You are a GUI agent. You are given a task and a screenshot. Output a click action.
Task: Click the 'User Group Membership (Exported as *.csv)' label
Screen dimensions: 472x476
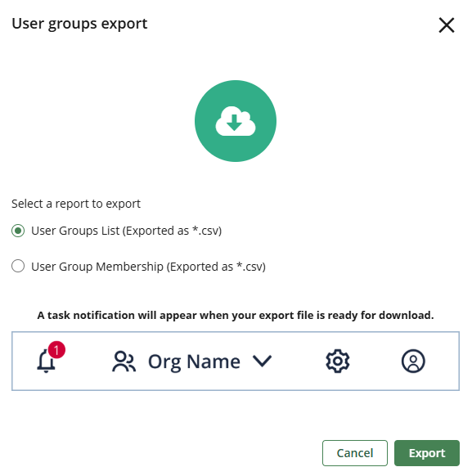click(148, 267)
